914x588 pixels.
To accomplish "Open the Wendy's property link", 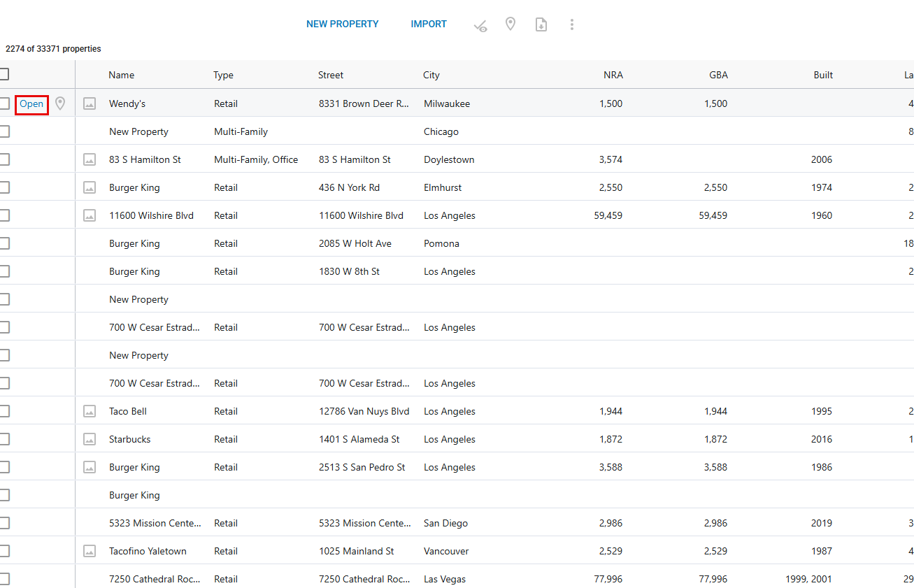I will click(x=31, y=104).
